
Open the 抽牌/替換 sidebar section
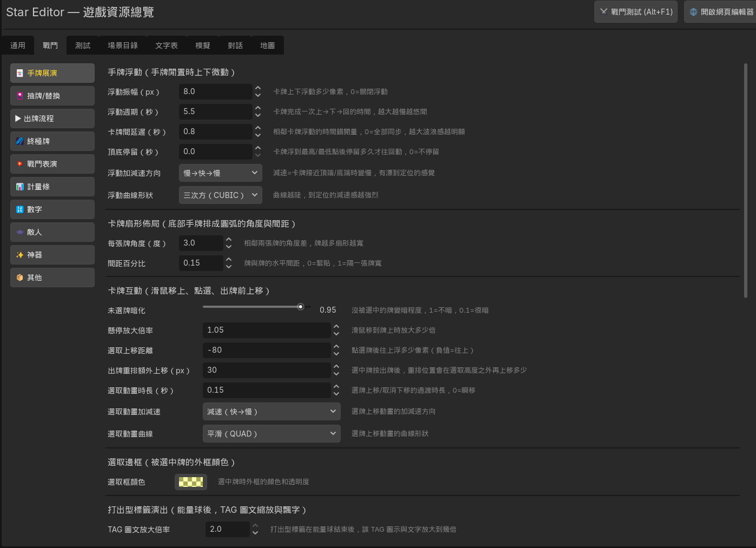tap(52, 96)
